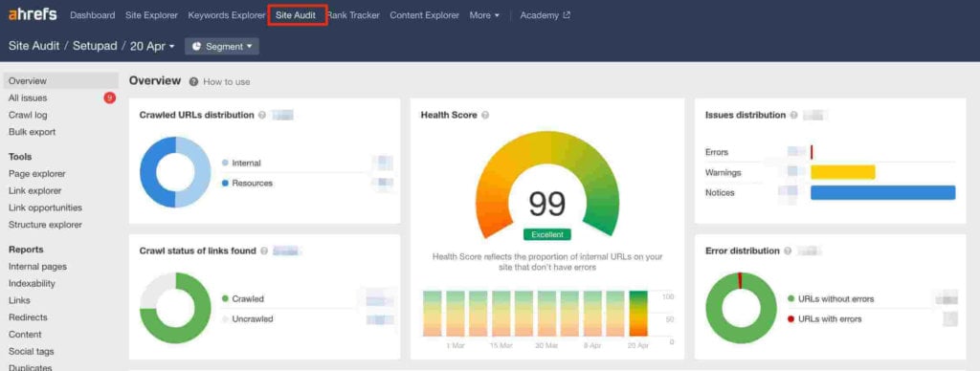Image resolution: width=980 pixels, height=371 pixels.
Task: Click the yellow Warnings bar
Action: coord(843,172)
